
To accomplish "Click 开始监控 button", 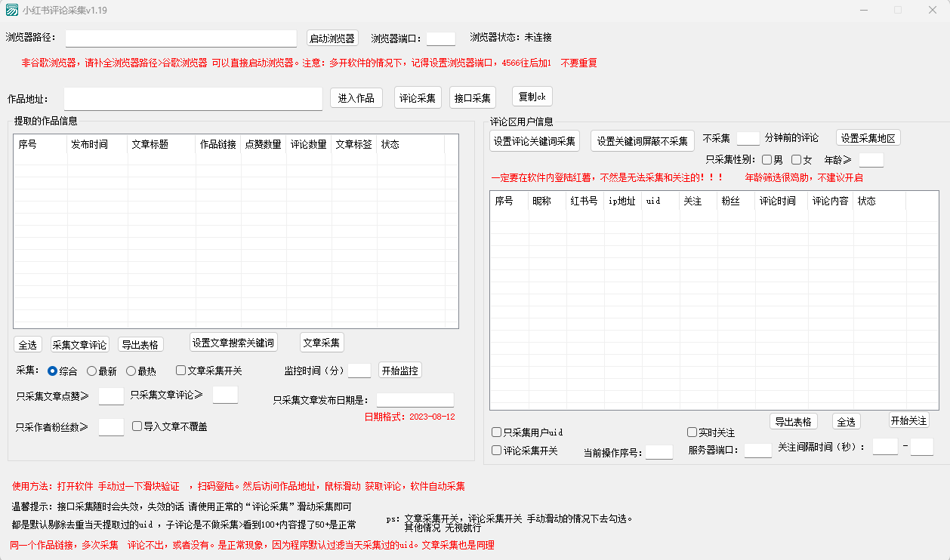I will pos(400,371).
